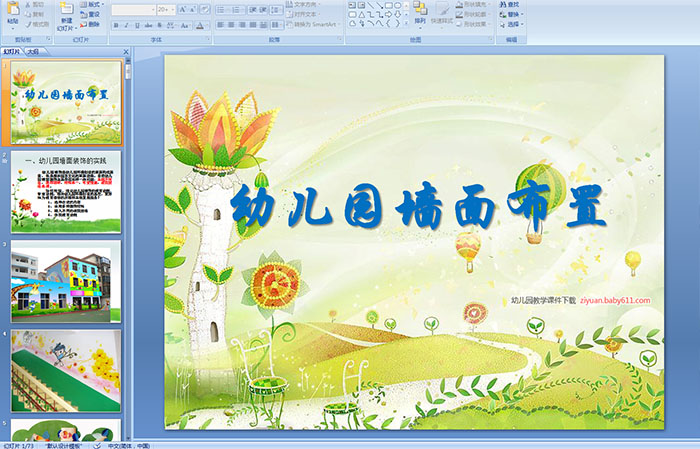Open the Columns dropdown

(x=277, y=25)
